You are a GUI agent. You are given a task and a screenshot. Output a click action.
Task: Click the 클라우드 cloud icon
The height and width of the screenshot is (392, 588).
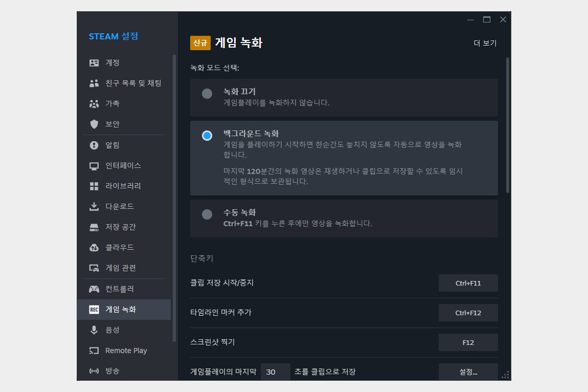pyautogui.click(x=94, y=248)
